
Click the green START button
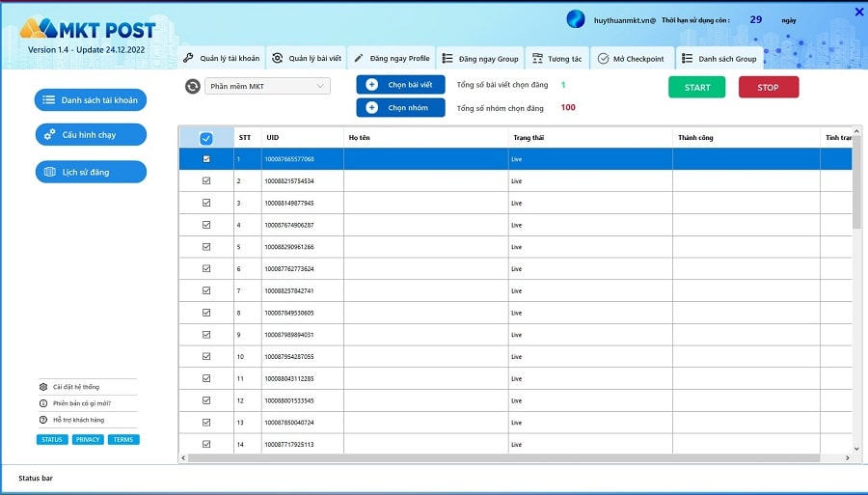[x=696, y=87]
